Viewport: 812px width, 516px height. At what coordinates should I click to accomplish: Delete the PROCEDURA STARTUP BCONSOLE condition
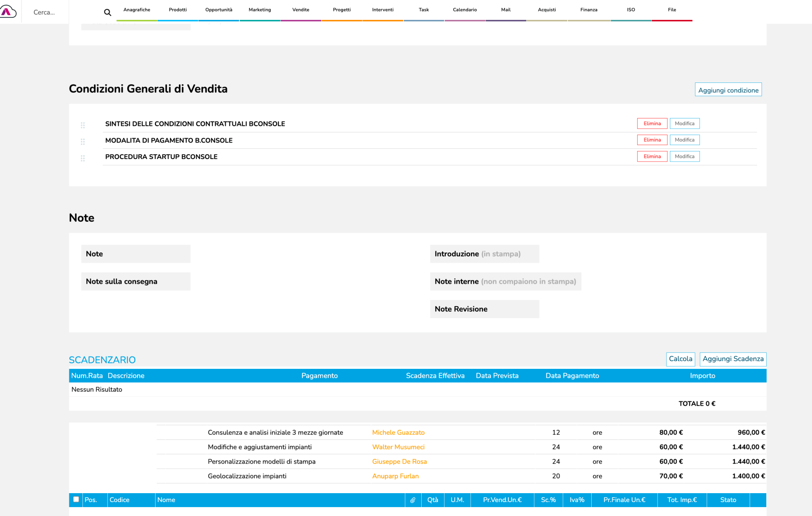(x=652, y=156)
